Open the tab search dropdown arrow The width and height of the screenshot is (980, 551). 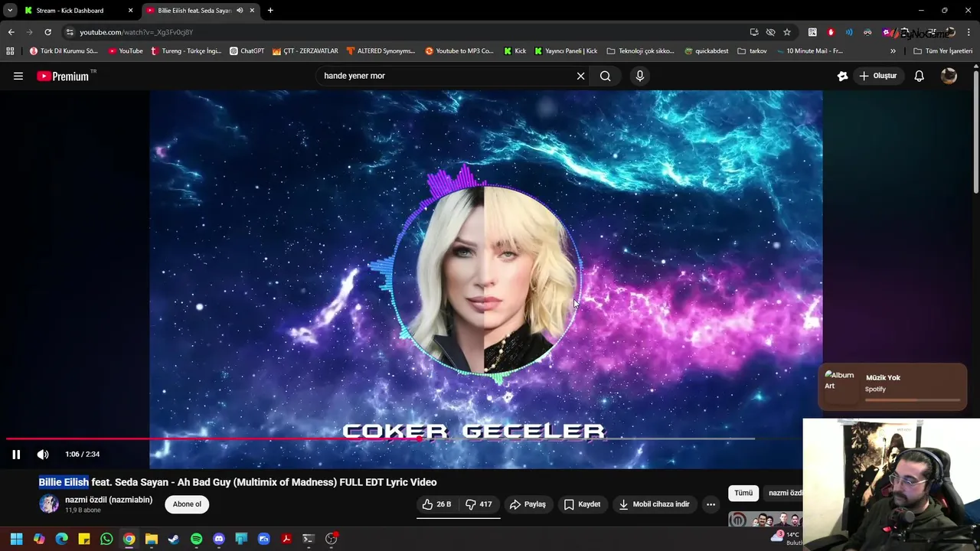click(9, 11)
